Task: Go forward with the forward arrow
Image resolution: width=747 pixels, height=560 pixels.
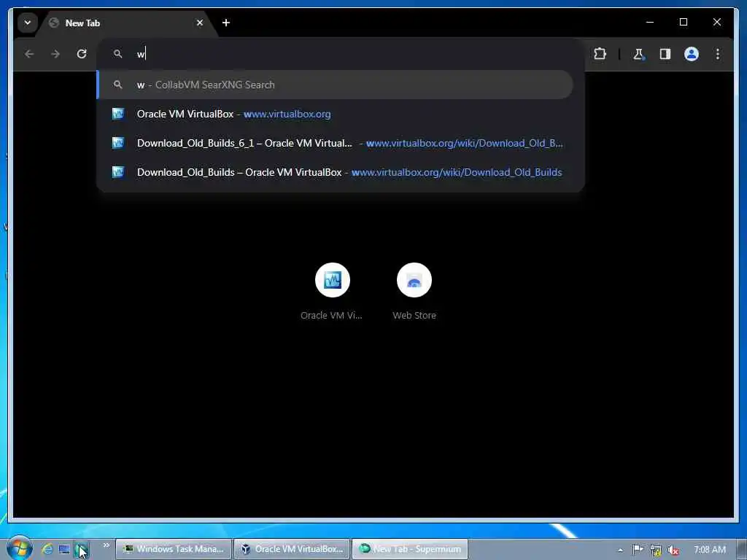Action: point(55,54)
